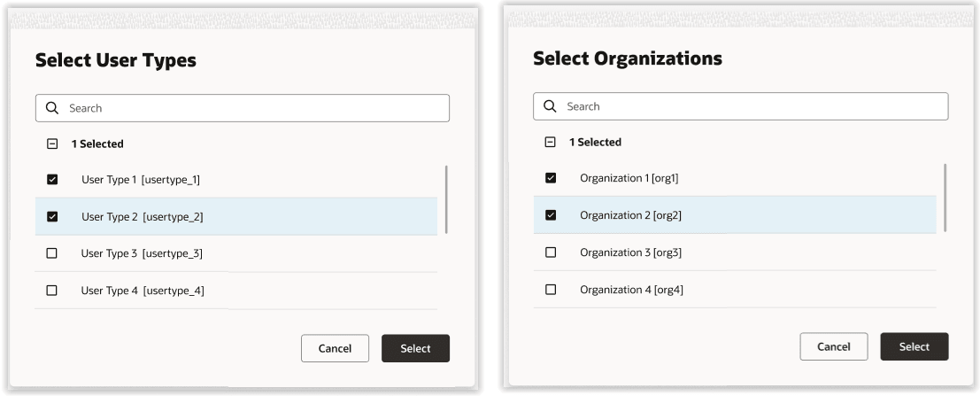Click the Organizations list scrollbar
This screenshot has height=396, width=980.
point(945,197)
